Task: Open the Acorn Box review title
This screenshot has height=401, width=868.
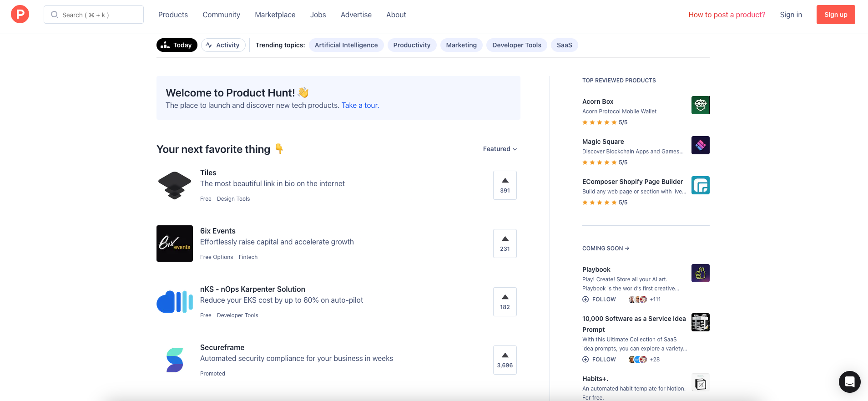Action: click(x=598, y=102)
